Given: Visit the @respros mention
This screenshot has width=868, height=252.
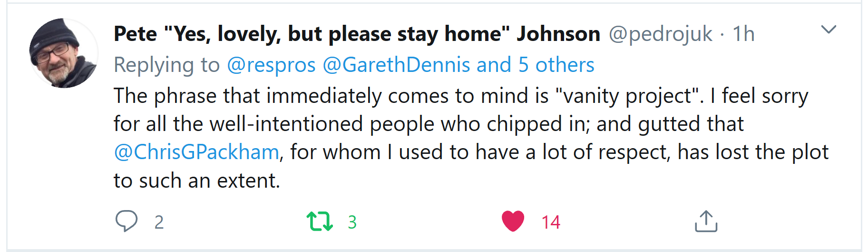Looking at the screenshot, I should pos(271,65).
